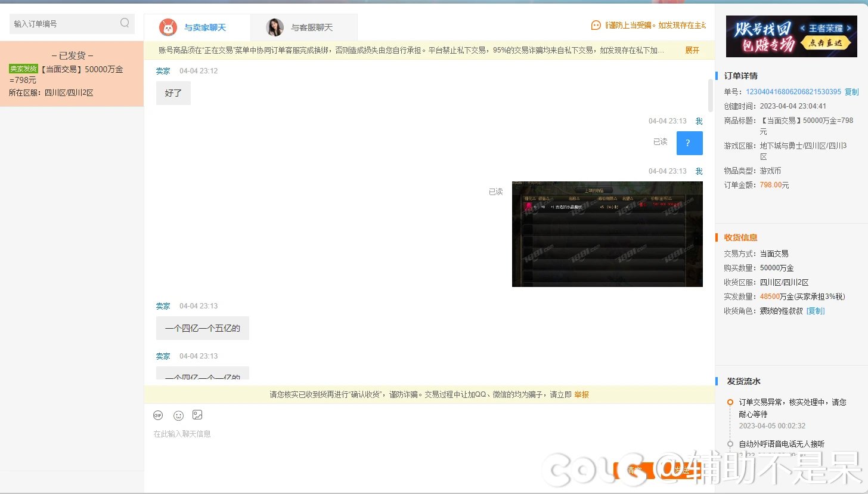Viewport: 868px width, 494px height.
Task: Copy the order number with 复制
Action: point(851,92)
